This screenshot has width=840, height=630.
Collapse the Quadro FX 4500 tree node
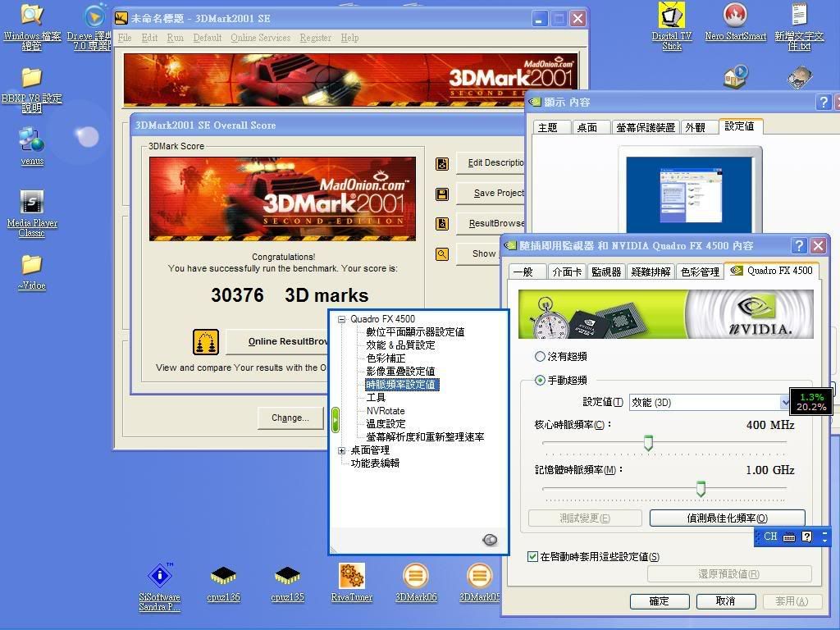coord(341,319)
